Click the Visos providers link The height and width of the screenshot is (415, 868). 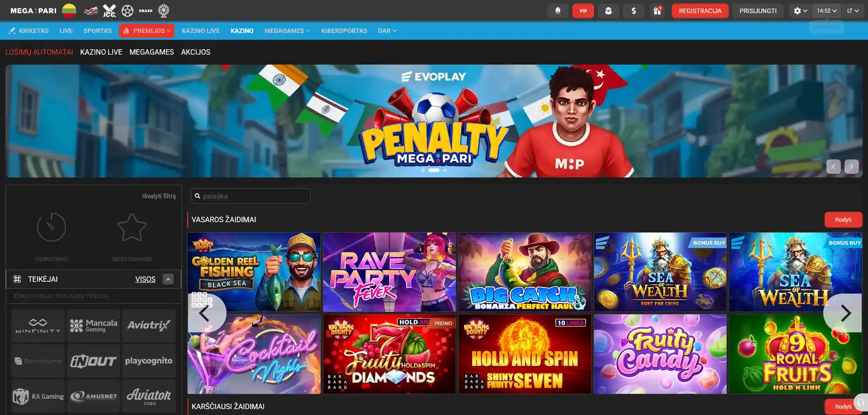click(x=145, y=279)
